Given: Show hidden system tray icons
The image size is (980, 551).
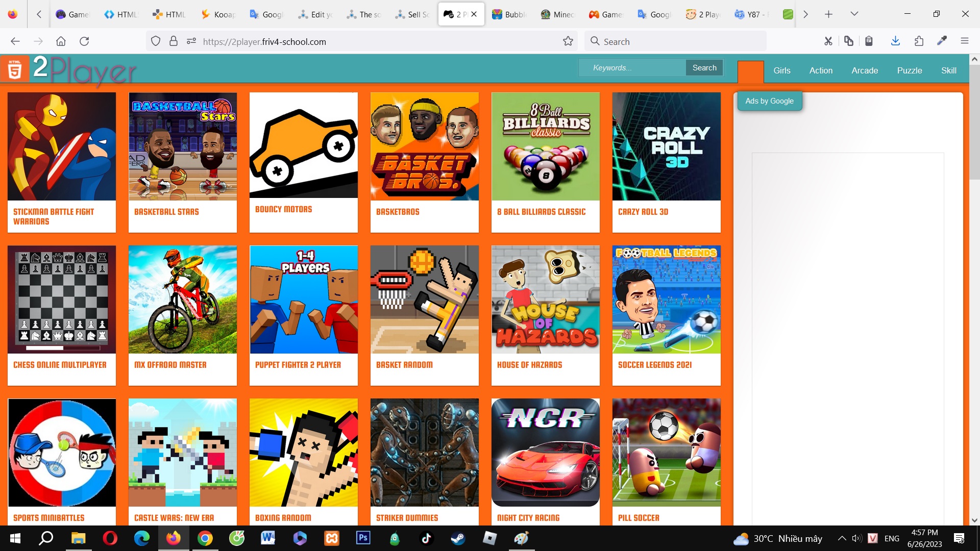Looking at the screenshot, I should click(x=842, y=538).
